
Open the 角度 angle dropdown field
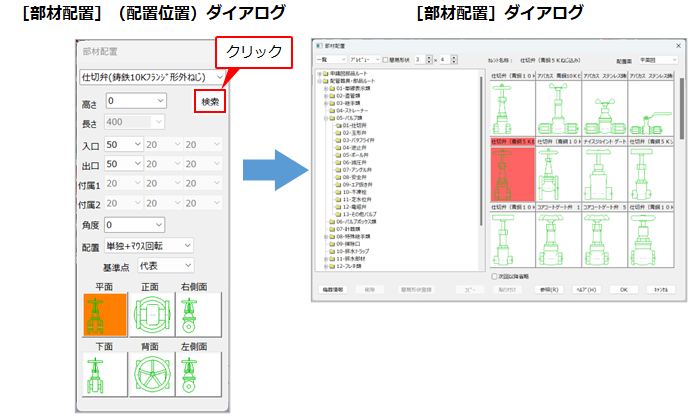click(x=135, y=225)
